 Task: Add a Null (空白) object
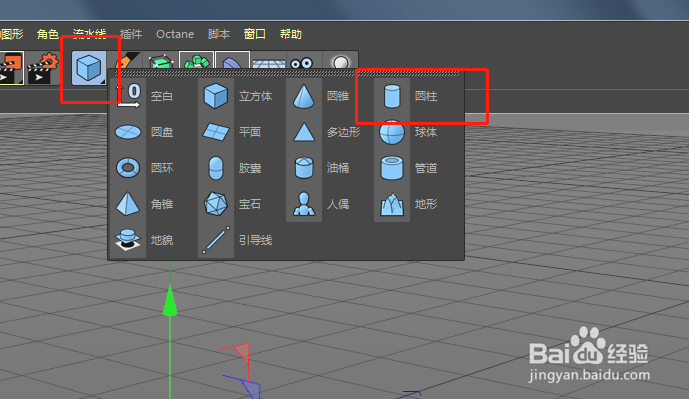[x=145, y=96]
